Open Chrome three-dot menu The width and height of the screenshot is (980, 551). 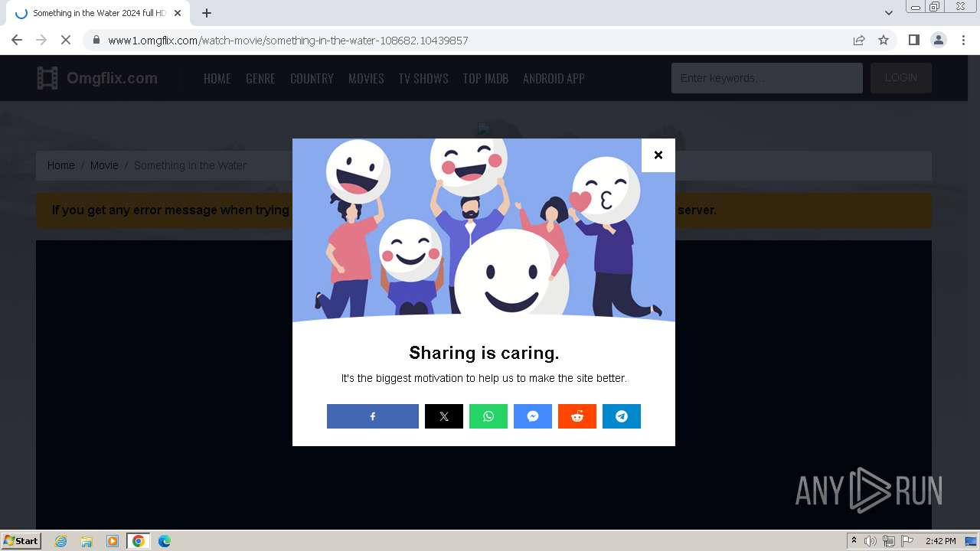963,40
